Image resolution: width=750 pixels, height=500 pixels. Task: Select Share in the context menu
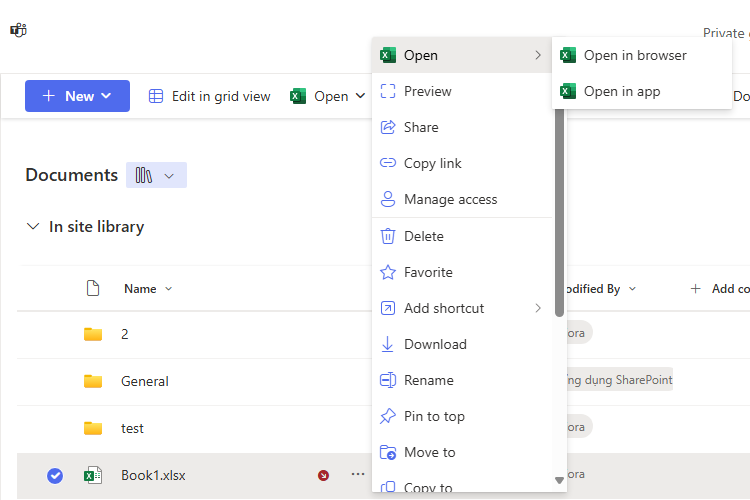click(x=462, y=127)
